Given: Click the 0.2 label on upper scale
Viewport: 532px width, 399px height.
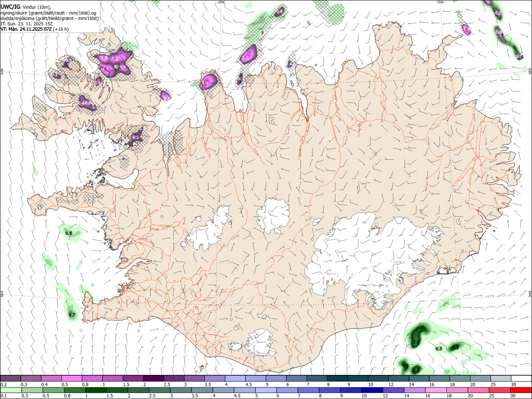Looking at the screenshot, I should click(x=3, y=384).
